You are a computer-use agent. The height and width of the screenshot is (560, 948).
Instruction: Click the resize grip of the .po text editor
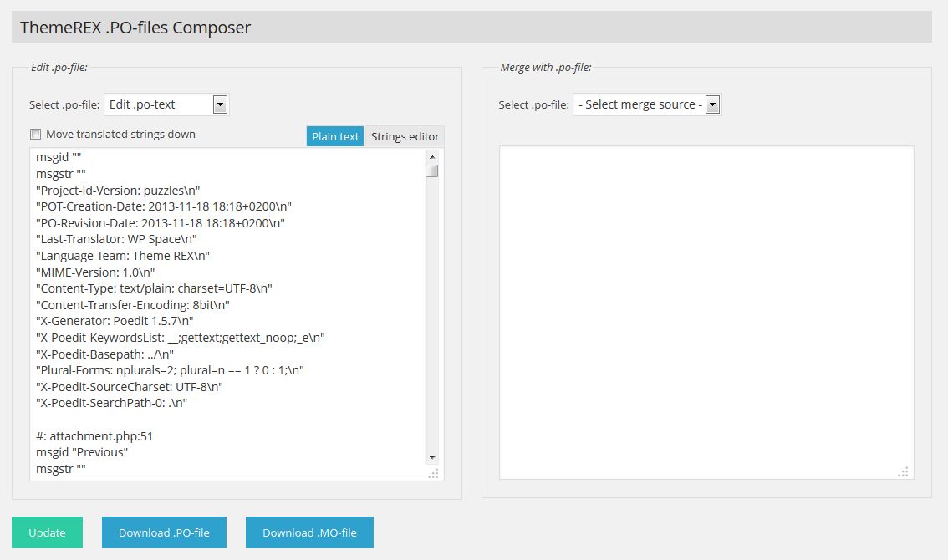(x=433, y=474)
